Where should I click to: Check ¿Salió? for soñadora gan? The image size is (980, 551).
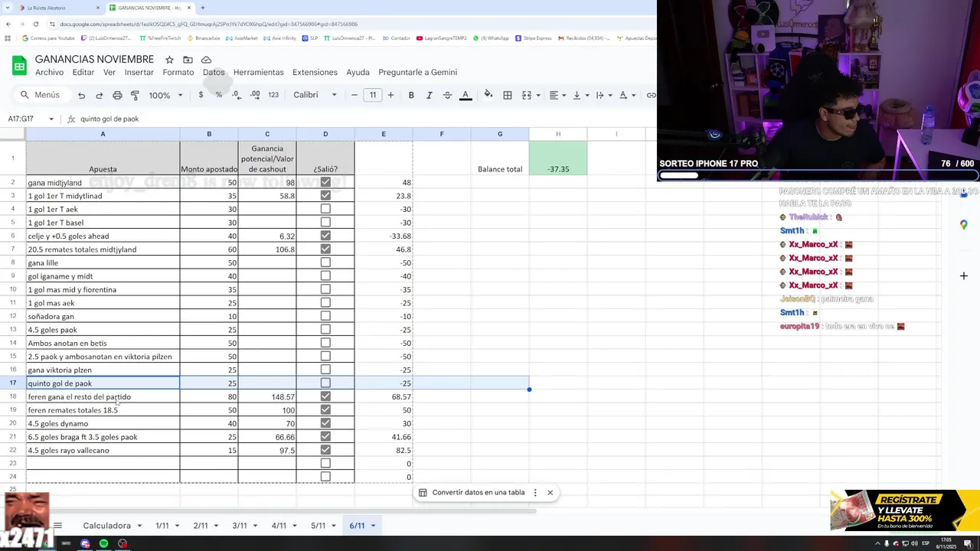click(325, 316)
